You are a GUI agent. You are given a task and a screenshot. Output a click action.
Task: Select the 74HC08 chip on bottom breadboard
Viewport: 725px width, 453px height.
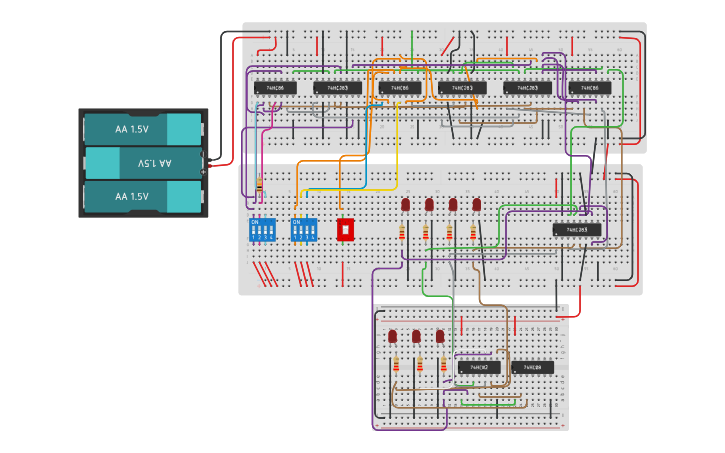point(533,367)
